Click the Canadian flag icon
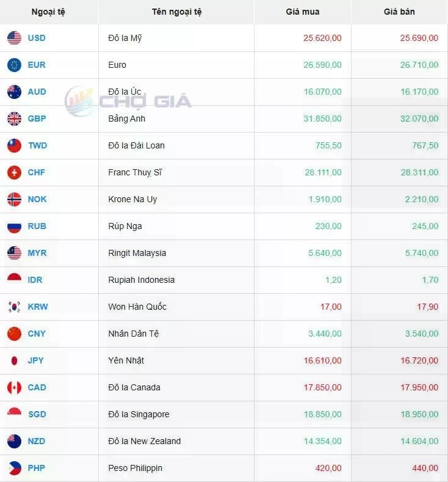The width and height of the screenshot is (448, 482). point(14,387)
